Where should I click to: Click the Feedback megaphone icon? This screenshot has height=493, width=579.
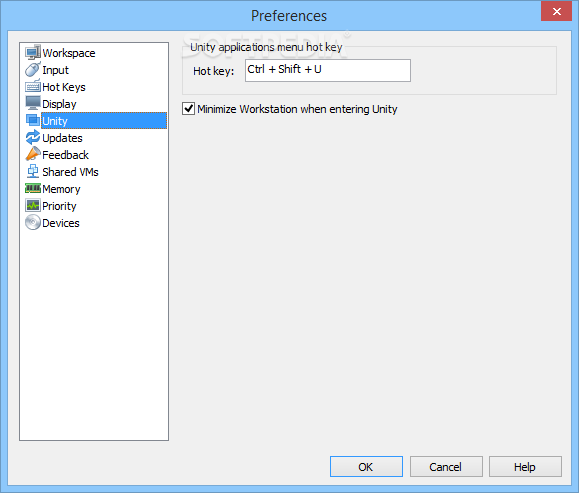(33, 154)
